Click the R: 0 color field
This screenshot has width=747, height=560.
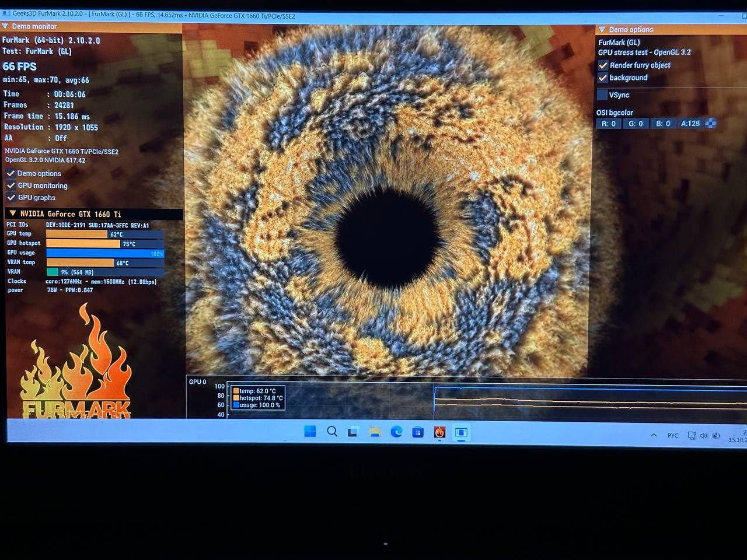[x=609, y=124]
